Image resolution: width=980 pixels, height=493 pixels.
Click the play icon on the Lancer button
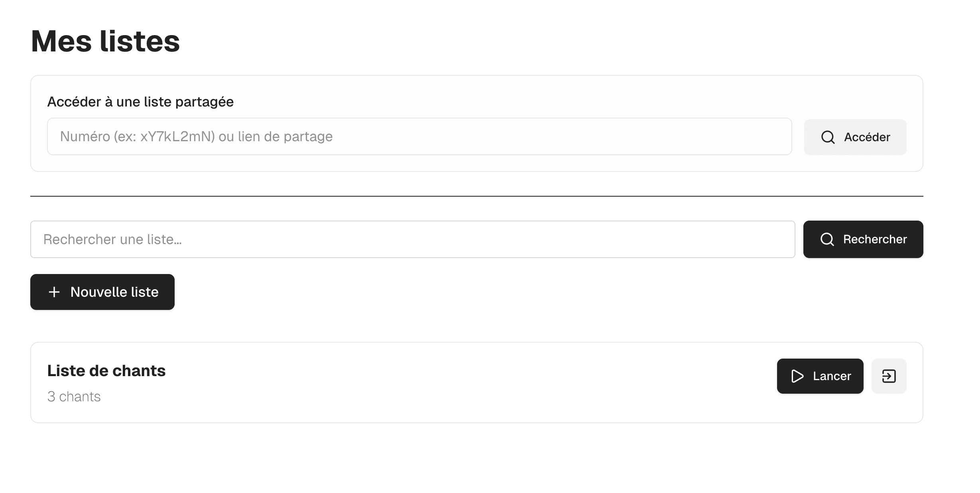click(x=797, y=376)
